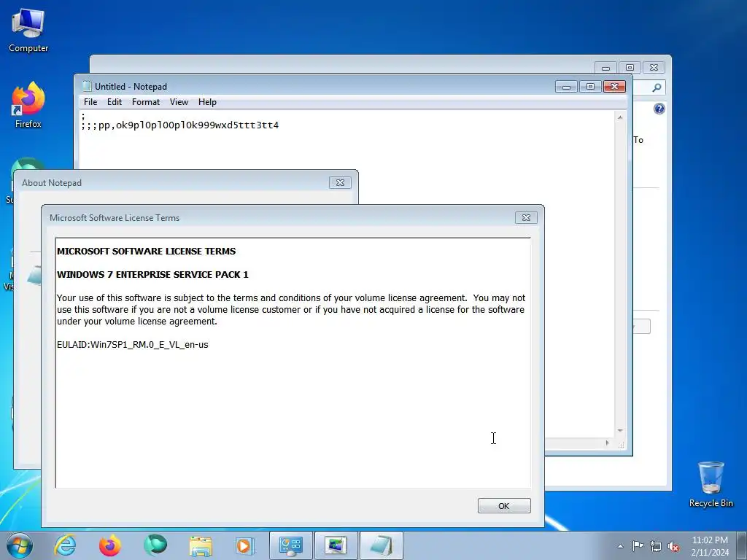
Task: Minimize the Notepad window
Action: [566, 87]
